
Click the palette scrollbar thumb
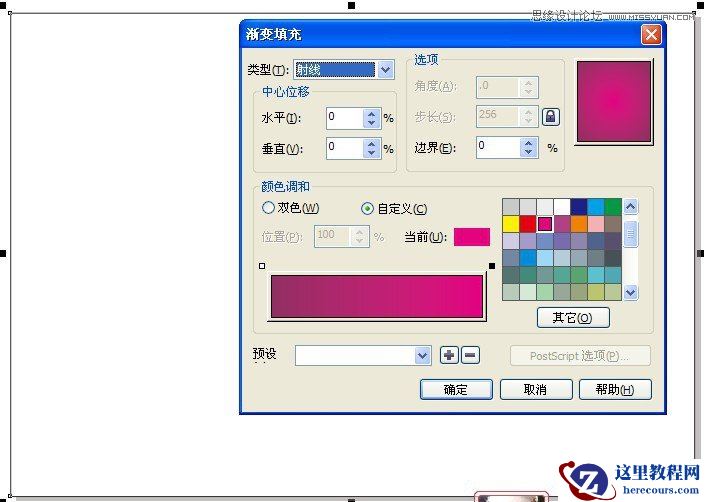pyautogui.click(x=630, y=233)
